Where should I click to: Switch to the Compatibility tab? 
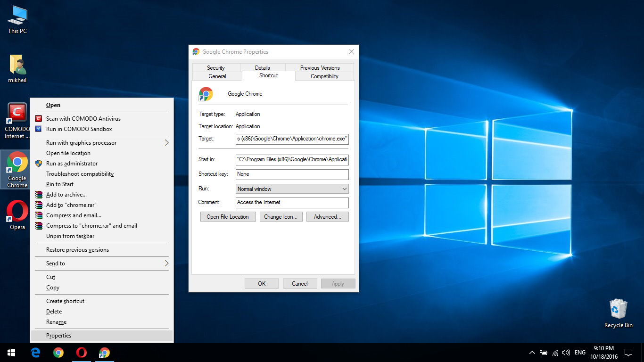coord(324,76)
